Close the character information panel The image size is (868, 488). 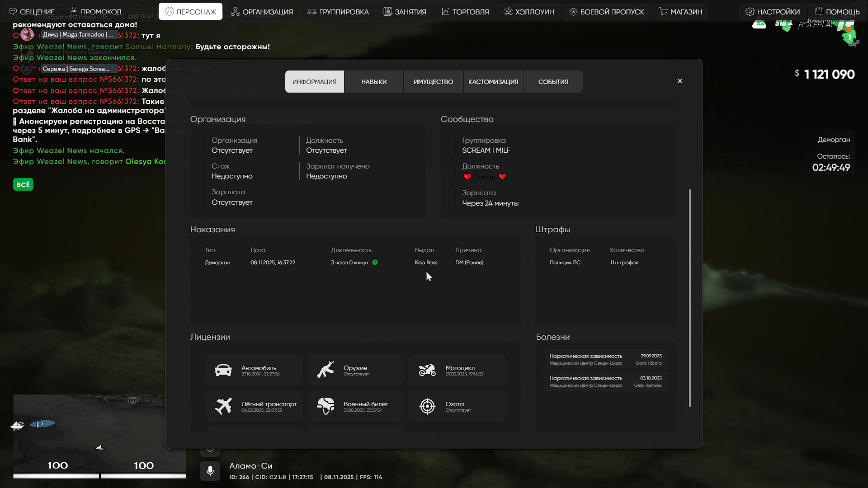pos(680,81)
